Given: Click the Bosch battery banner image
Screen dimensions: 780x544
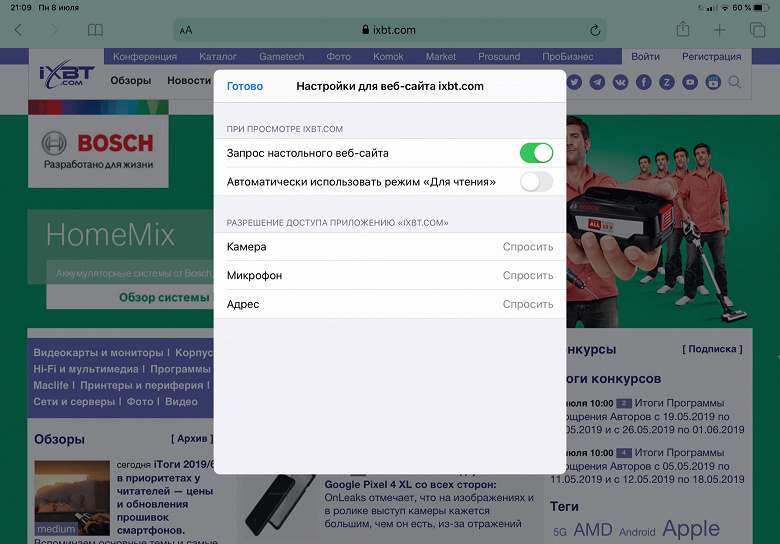Looking at the screenshot, I should coord(657,221).
